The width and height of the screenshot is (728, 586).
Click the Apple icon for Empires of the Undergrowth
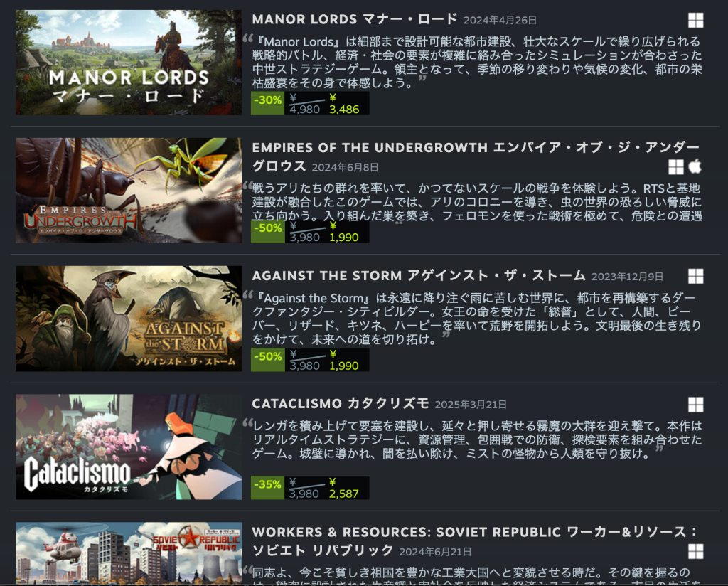[695, 166]
